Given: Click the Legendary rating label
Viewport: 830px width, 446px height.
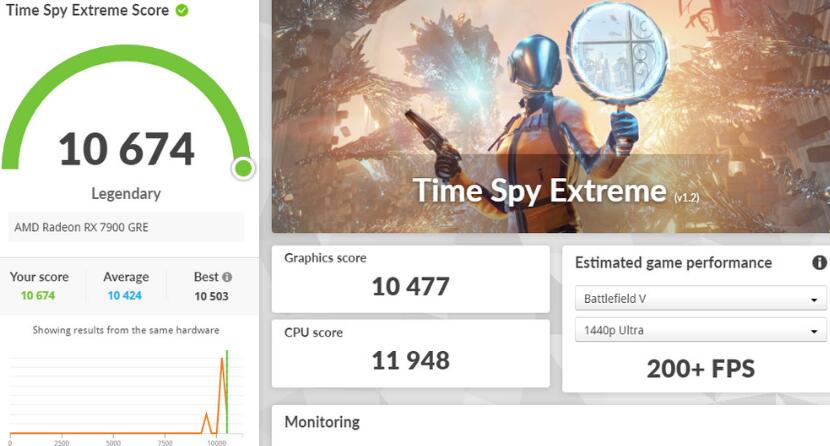Looking at the screenshot, I should point(126,193).
